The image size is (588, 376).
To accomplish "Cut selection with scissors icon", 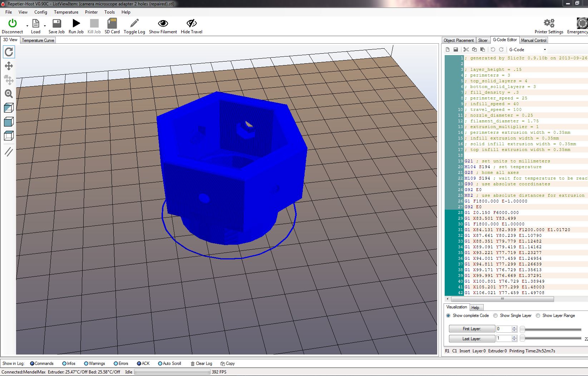I will coord(466,49).
